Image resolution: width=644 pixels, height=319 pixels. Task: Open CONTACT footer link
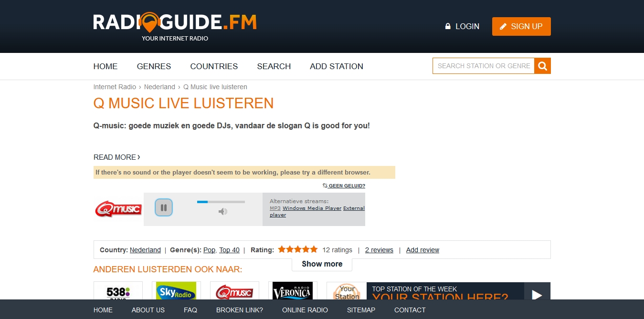[x=410, y=310]
